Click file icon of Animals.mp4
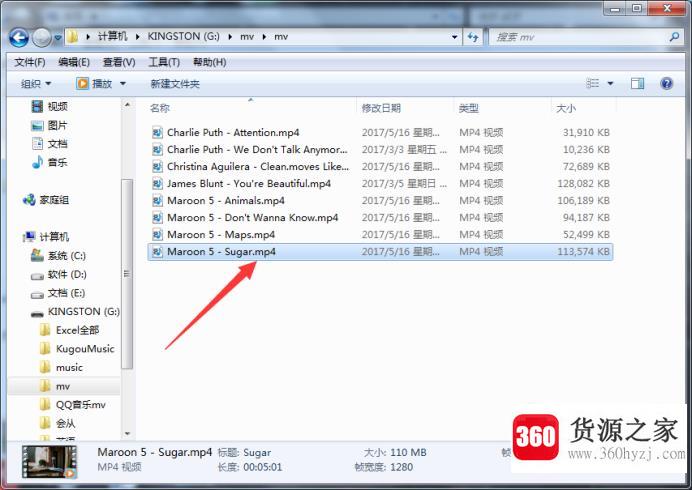This screenshot has height=490, width=692. [157, 200]
